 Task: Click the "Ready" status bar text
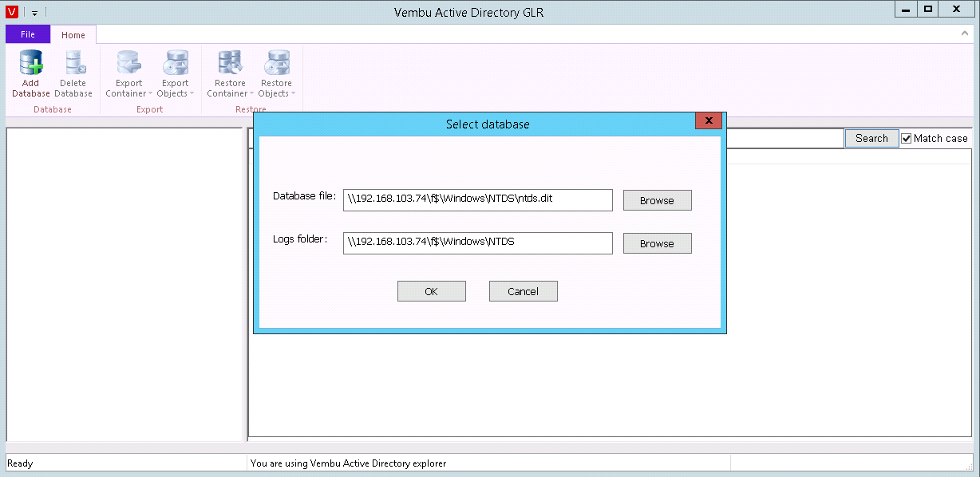click(x=20, y=463)
